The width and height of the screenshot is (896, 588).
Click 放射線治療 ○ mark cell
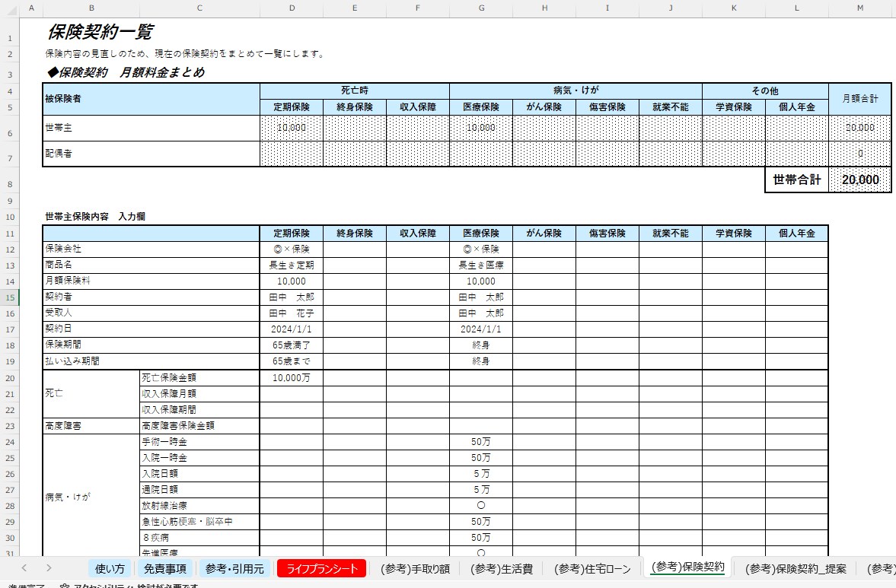481,505
